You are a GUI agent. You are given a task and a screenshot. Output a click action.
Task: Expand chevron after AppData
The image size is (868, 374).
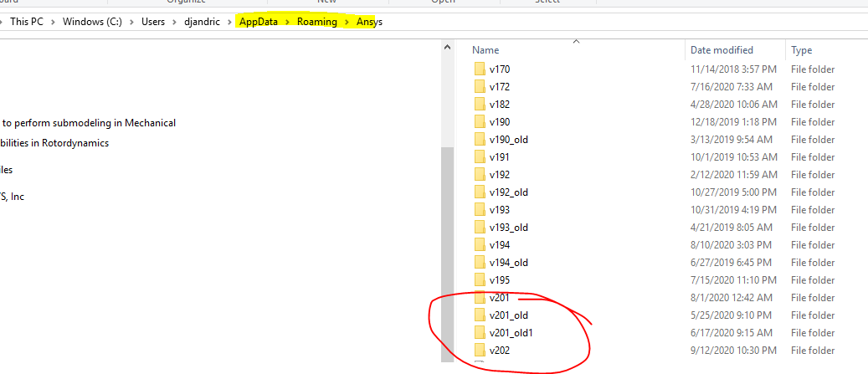[287, 23]
